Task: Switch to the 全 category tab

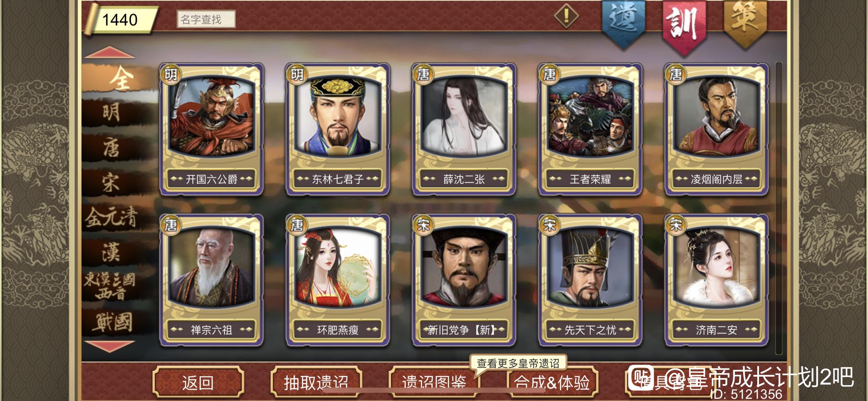Action: (120, 78)
